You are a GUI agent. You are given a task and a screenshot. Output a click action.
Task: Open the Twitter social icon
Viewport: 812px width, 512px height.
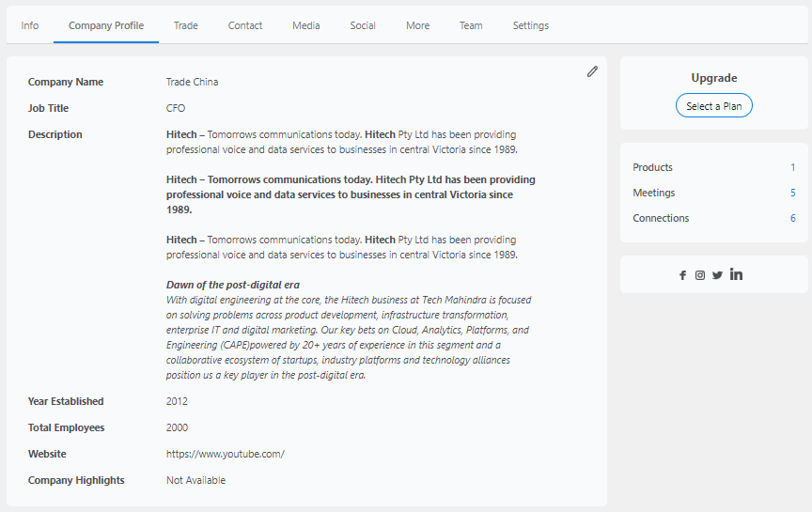[x=717, y=275]
